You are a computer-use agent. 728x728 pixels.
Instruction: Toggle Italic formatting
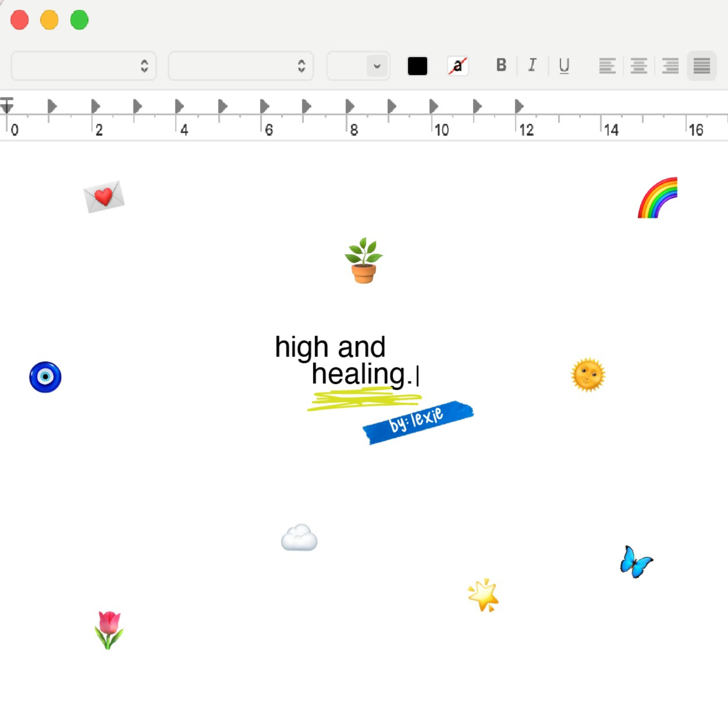(532, 66)
